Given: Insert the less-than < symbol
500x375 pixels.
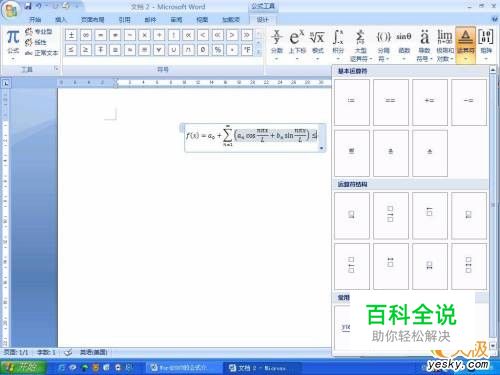Looking at the screenshot, I should click(203, 35).
